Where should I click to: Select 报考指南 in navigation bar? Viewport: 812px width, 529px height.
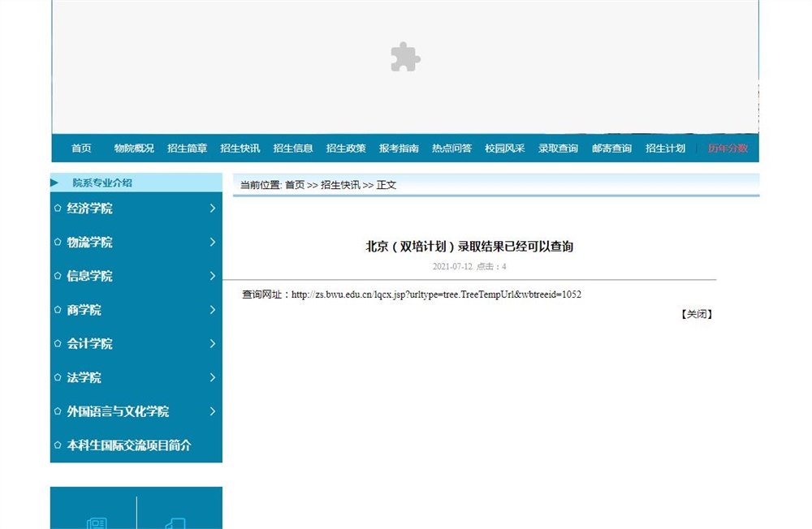pyautogui.click(x=399, y=148)
